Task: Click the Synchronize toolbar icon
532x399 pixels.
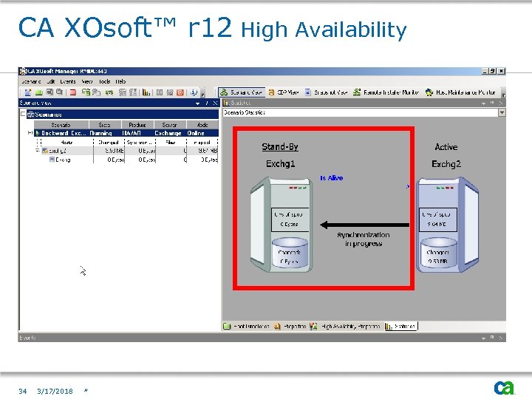Action: (86, 92)
